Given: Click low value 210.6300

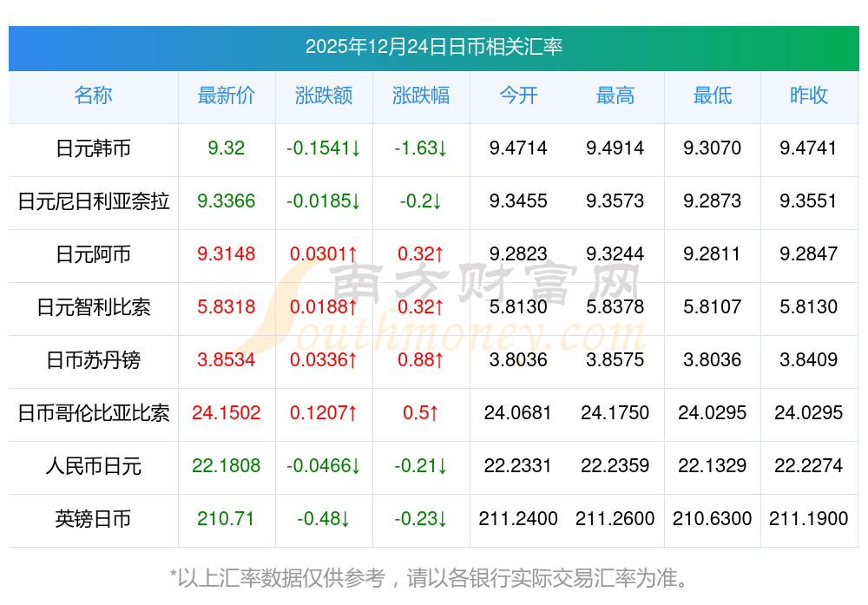Looking at the screenshot, I should [x=713, y=519].
